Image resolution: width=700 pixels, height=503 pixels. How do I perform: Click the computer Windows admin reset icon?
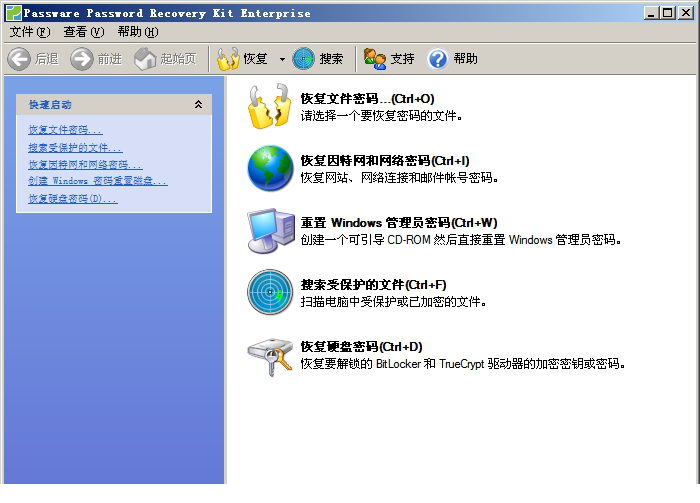click(x=271, y=230)
